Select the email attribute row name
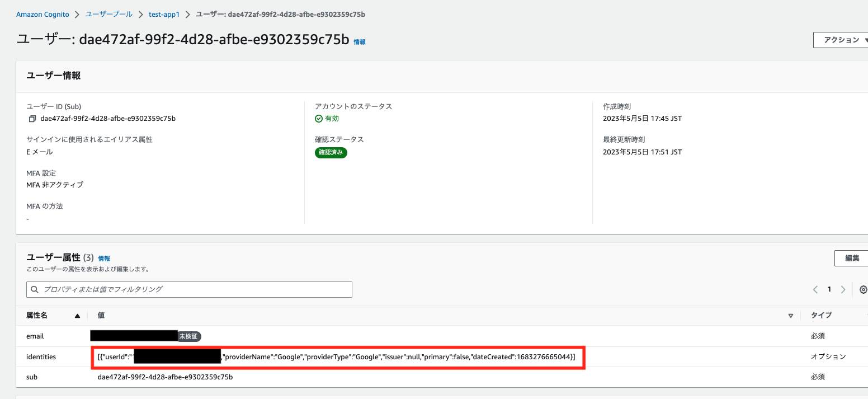 point(35,336)
